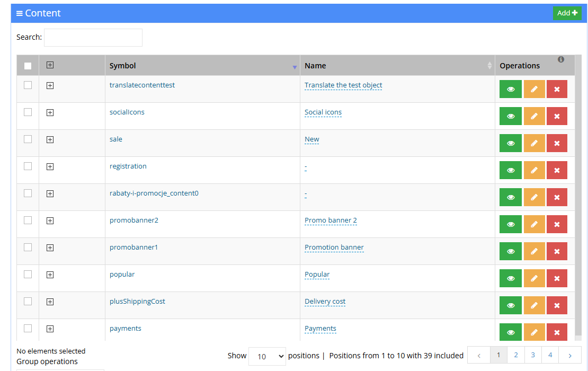
Task: Click the hamburger icon beside Content title
Action: [20, 13]
